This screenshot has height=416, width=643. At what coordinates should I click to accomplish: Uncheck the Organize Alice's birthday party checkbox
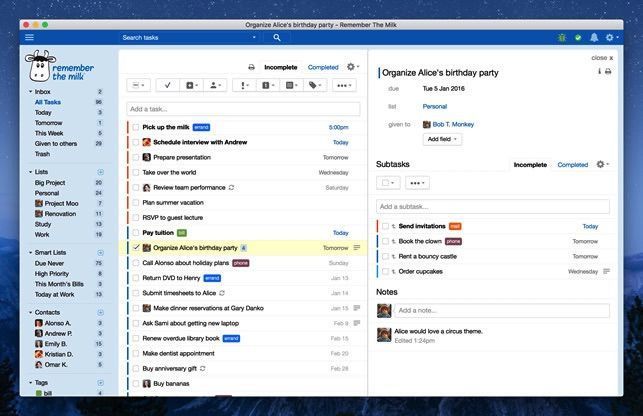coord(136,247)
